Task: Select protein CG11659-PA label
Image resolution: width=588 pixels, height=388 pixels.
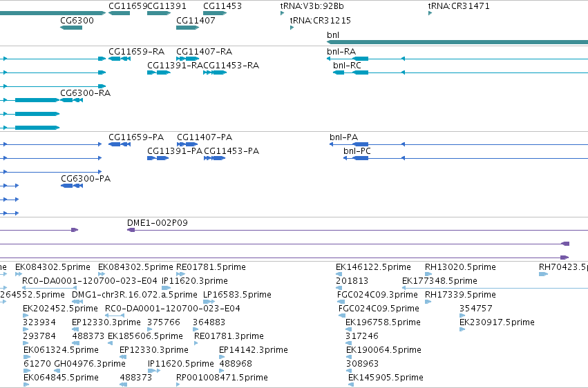Action: point(136,137)
